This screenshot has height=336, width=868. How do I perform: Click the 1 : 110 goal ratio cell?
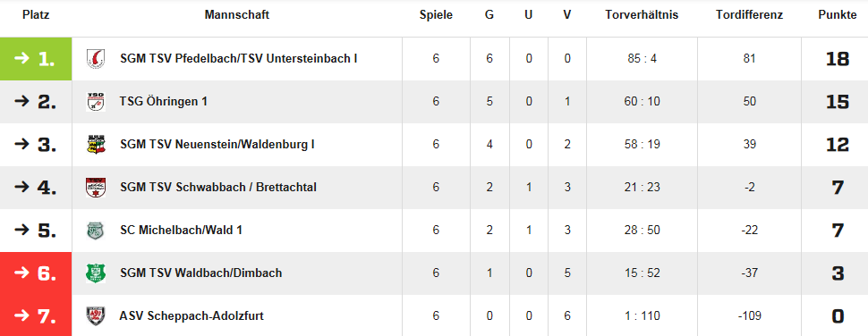[642, 316]
